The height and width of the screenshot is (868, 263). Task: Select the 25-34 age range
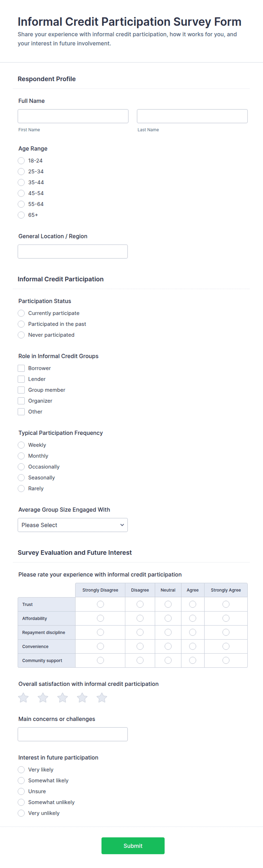[21, 172]
